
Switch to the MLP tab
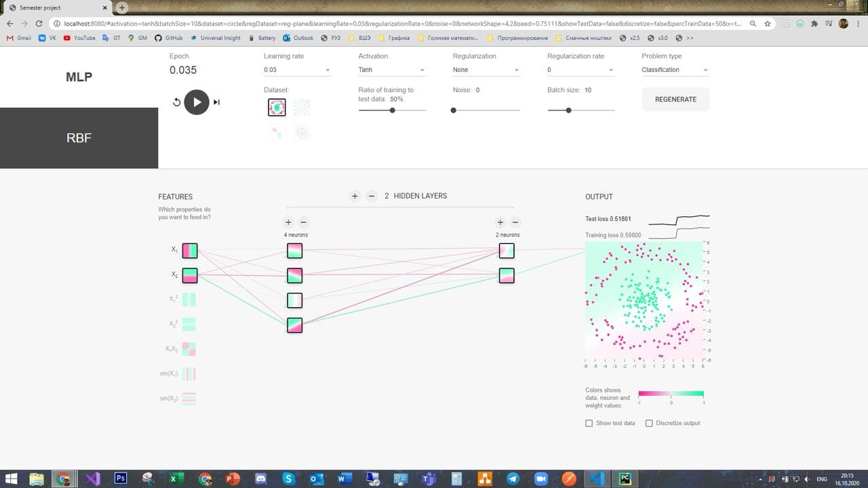pyautogui.click(x=79, y=77)
